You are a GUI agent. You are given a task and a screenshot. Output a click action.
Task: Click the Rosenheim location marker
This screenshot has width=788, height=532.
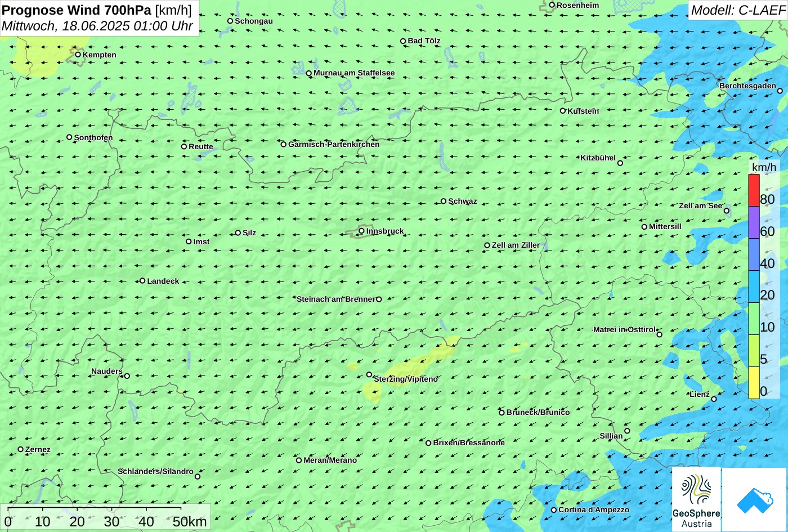pyautogui.click(x=552, y=5)
